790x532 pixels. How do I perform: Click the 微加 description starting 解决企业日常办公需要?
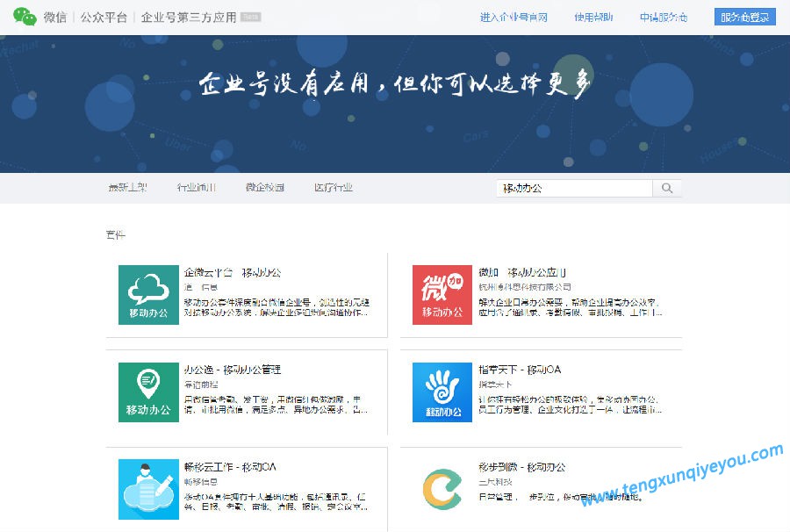pos(570,307)
